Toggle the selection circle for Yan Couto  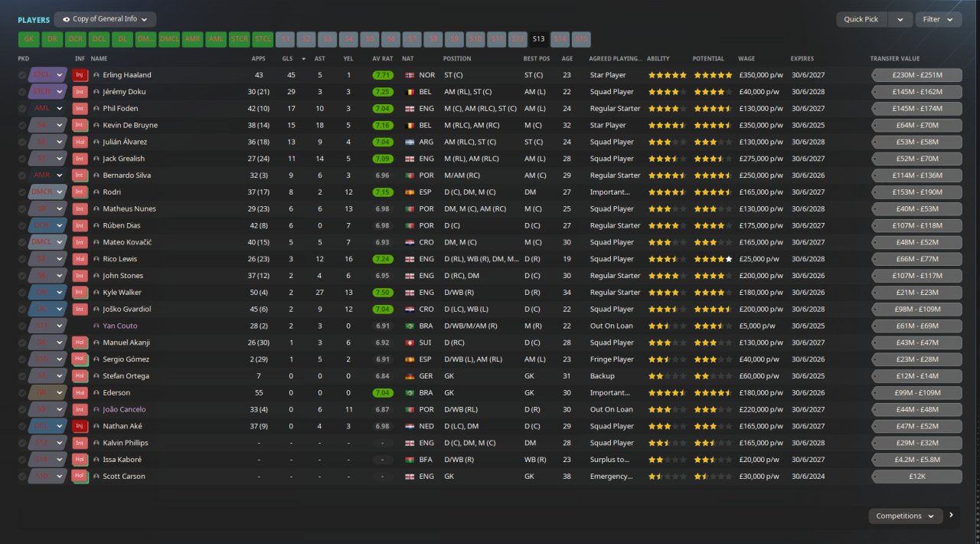coord(22,326)
